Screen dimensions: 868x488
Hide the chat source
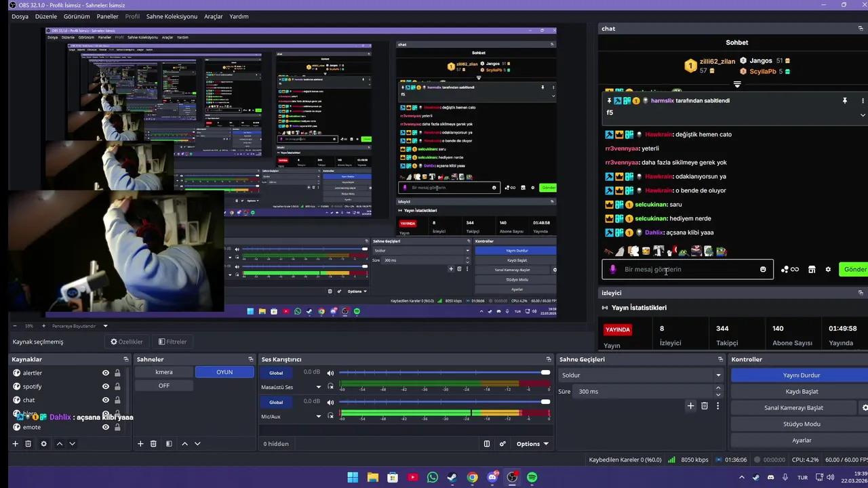(106, 400)
